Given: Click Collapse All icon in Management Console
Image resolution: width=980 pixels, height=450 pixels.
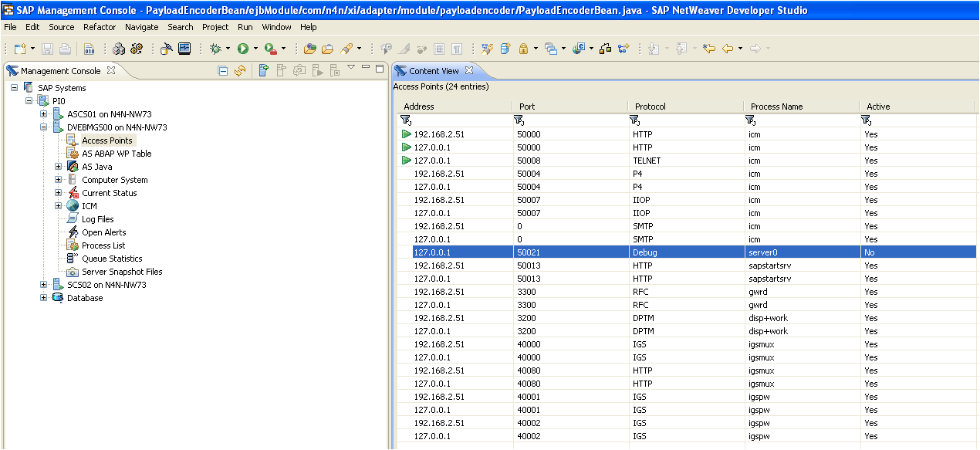Looking at the screenshot, I should (223, 71).
